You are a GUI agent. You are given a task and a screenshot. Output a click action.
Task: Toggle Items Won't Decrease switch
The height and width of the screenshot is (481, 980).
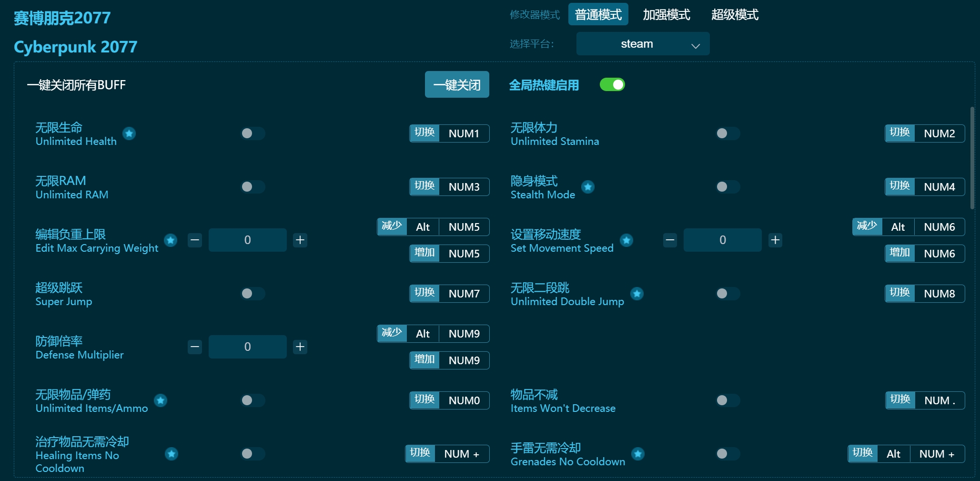pos(728,400)
